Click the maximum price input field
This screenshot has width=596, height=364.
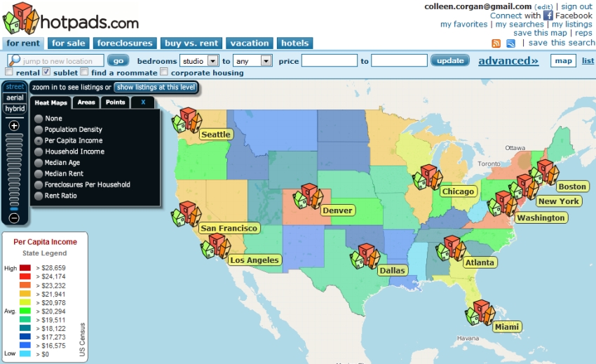point(399,60)
